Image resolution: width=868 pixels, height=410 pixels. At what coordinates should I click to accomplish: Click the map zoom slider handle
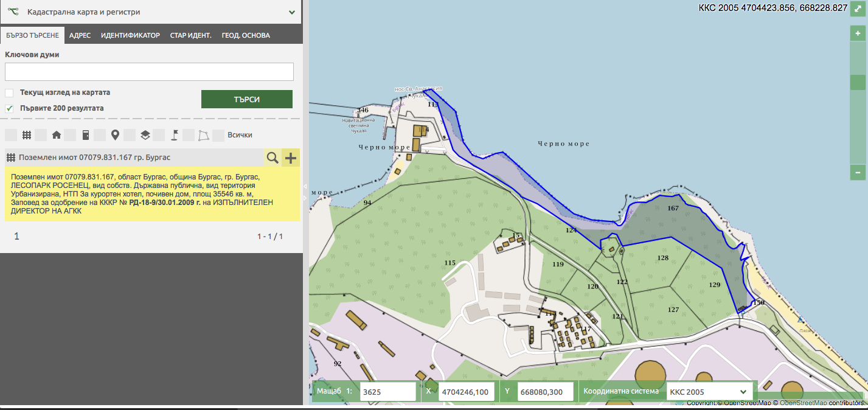click(858, 83)
